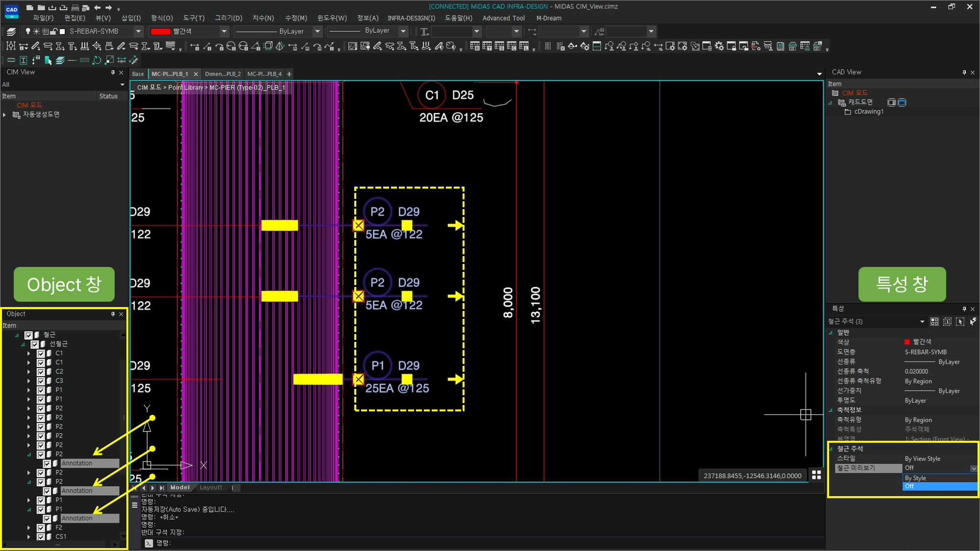Open the INFRA-DESIGN(I) menu

pyautogui.click(x=411, y=18)
